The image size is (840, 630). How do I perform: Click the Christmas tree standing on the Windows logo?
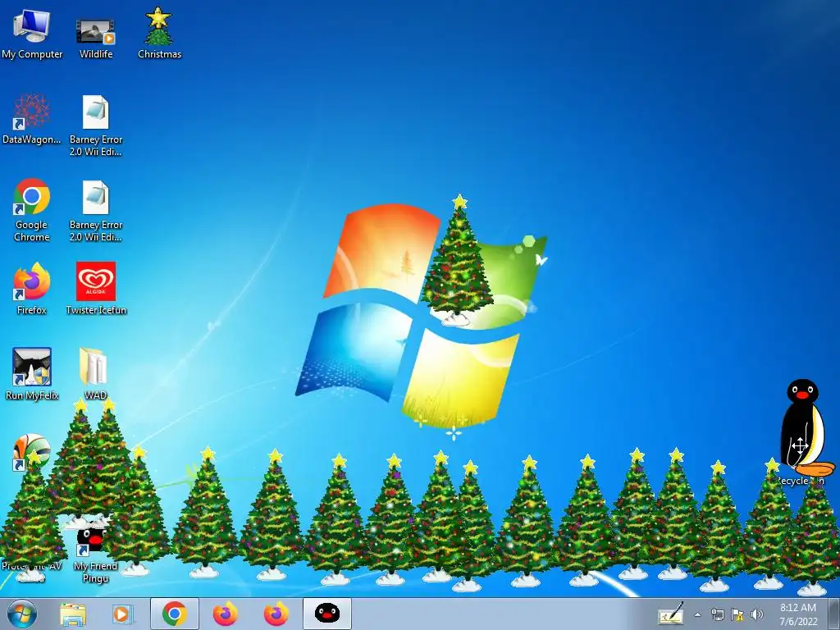[457, 260]
